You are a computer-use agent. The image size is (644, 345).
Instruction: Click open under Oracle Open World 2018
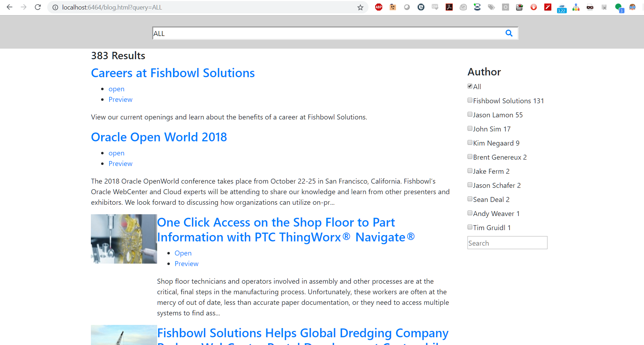click(116, 153)
